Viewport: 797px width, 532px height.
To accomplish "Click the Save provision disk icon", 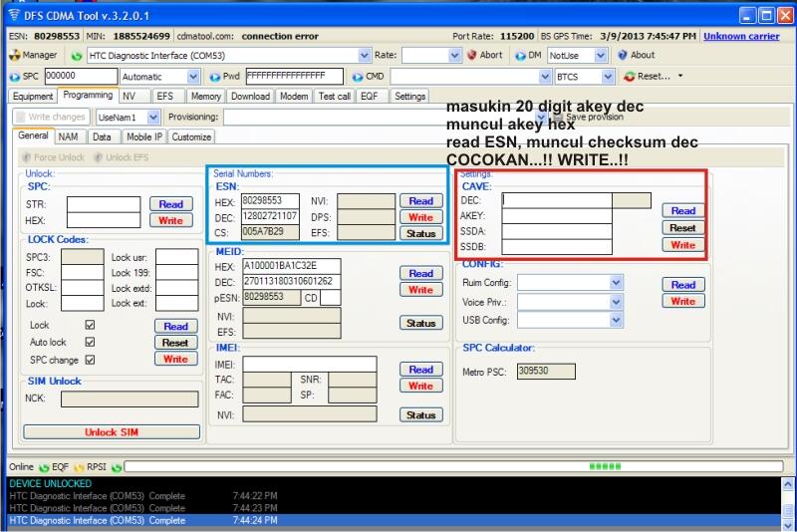I will click(x=558, y=117).
